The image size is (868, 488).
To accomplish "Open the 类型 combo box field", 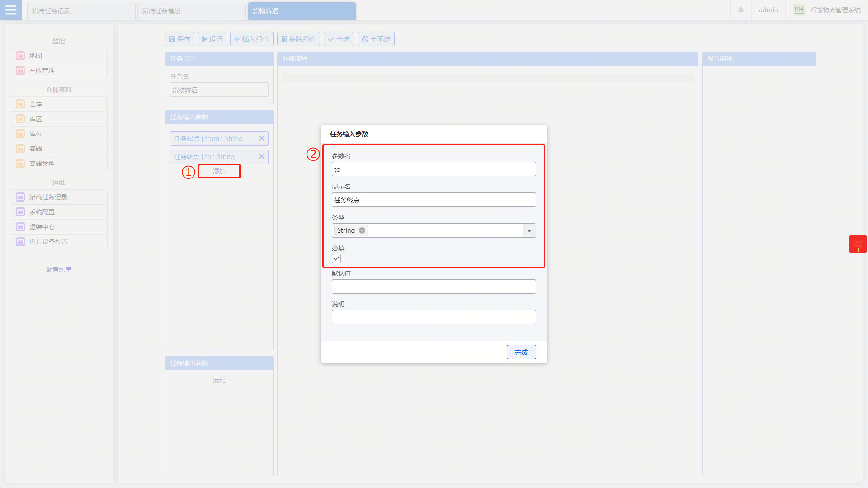I will pos(434,230).
